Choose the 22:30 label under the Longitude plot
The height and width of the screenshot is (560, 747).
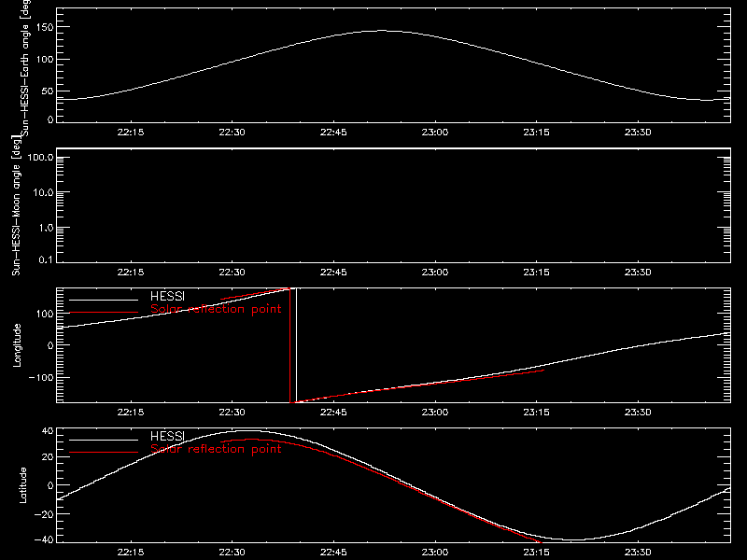coord(232,413)
